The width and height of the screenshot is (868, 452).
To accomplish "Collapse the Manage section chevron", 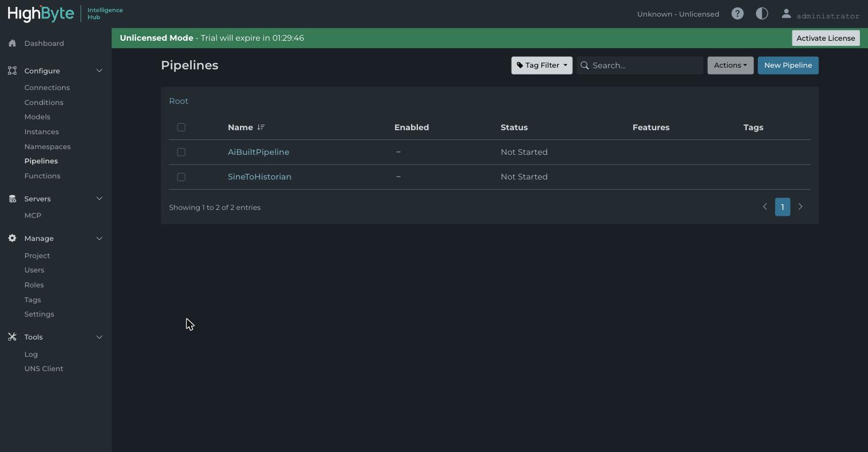I will [x=99, y=238].
